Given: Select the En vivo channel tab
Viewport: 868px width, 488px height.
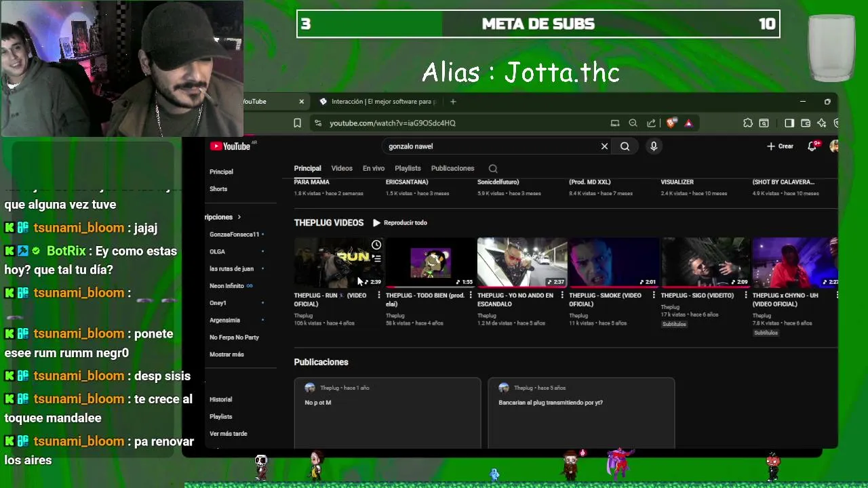Looking at the screenshot, I should click(x=374, y=168).
